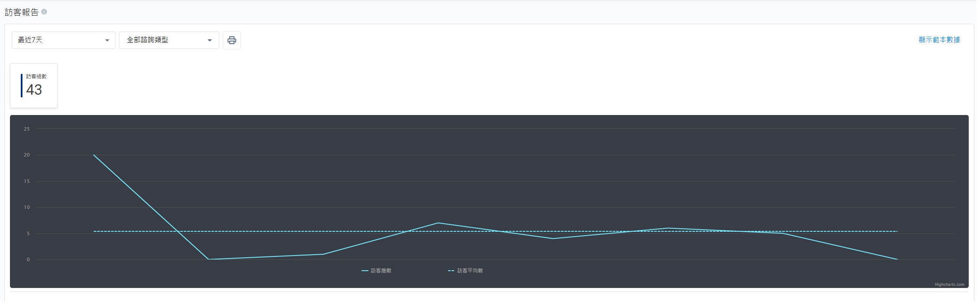
Task: Click the y-axis label 25
Action: click(27, 129)
